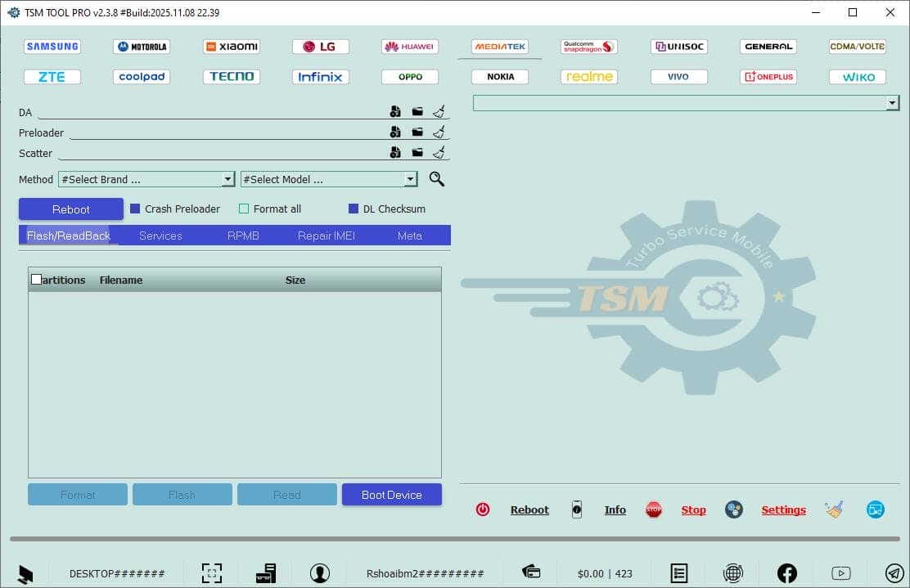
Task: Open the file browser for the DA field
Action: 417,111
